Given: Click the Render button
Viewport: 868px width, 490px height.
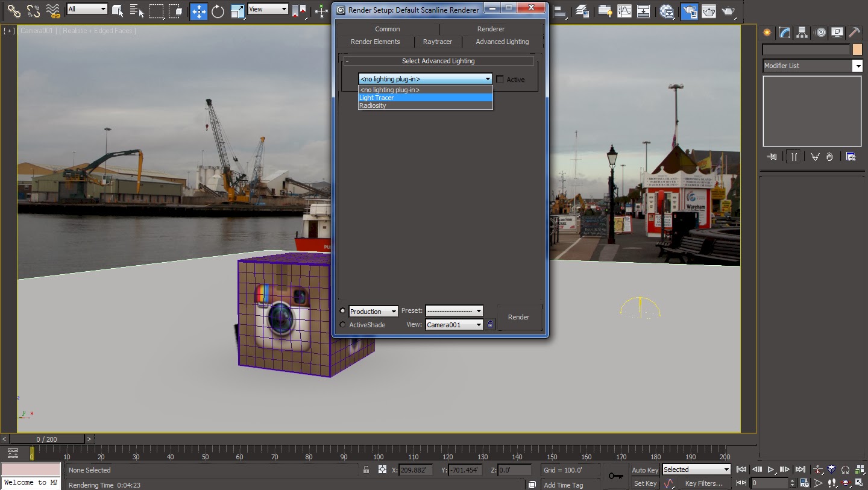Looking at the screenshot, I should point(518,317).
